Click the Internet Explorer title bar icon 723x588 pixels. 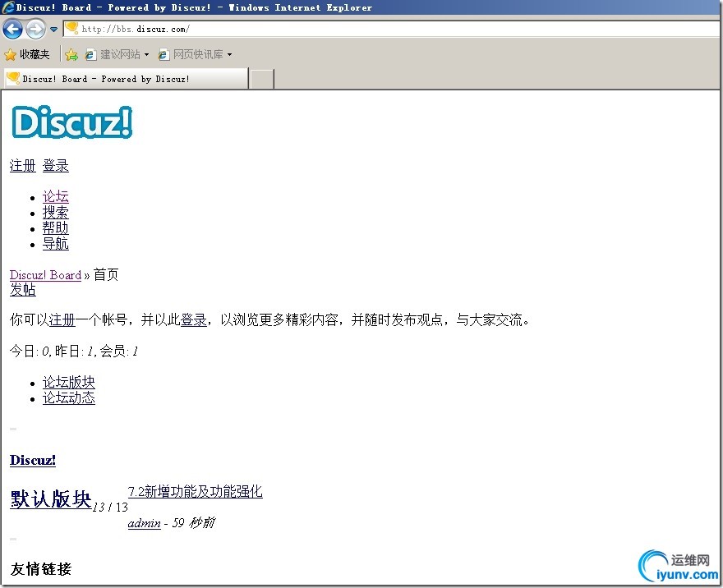pyautogui.click(x=8, y=7)
